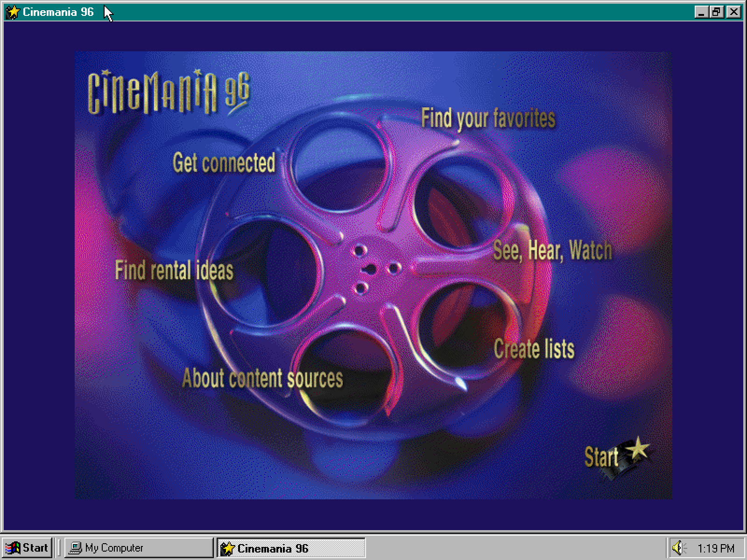Restore down the Cinemania 96 window
Viewport: 747px width, 560px height.
pyautogui.click(x=717, y=12)
